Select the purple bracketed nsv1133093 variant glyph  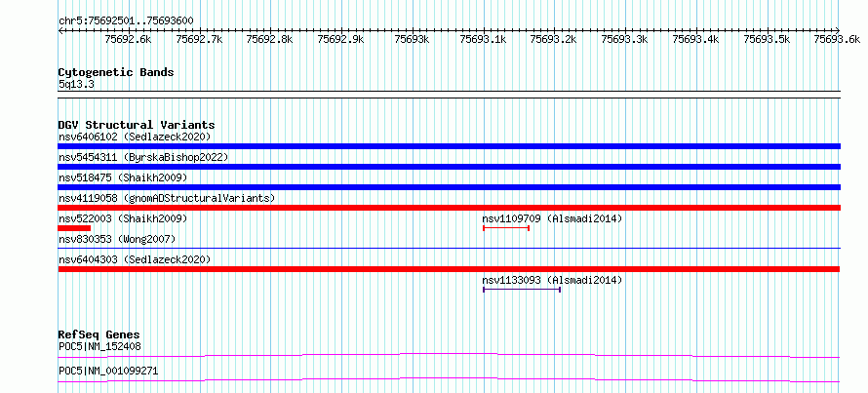pyautogui.click(x=522, y=290)
